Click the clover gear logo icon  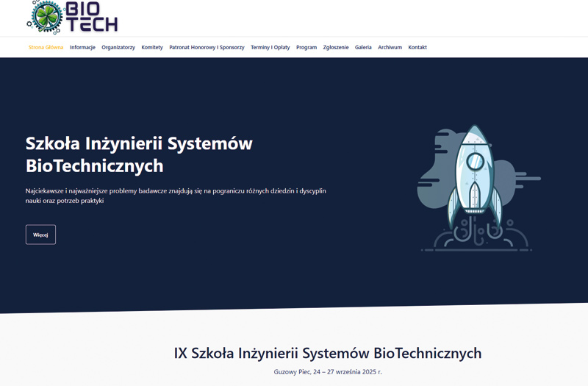click(46, 17)
